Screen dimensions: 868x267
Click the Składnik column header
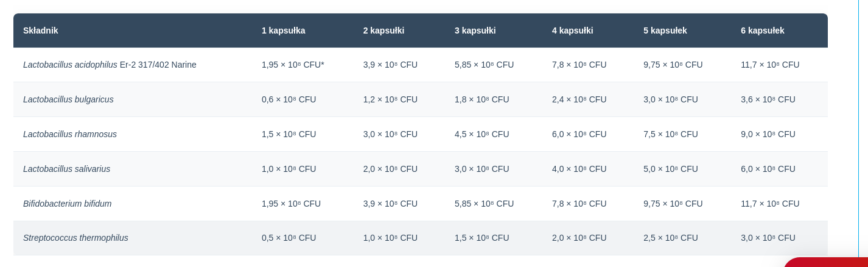pos(41,30)
